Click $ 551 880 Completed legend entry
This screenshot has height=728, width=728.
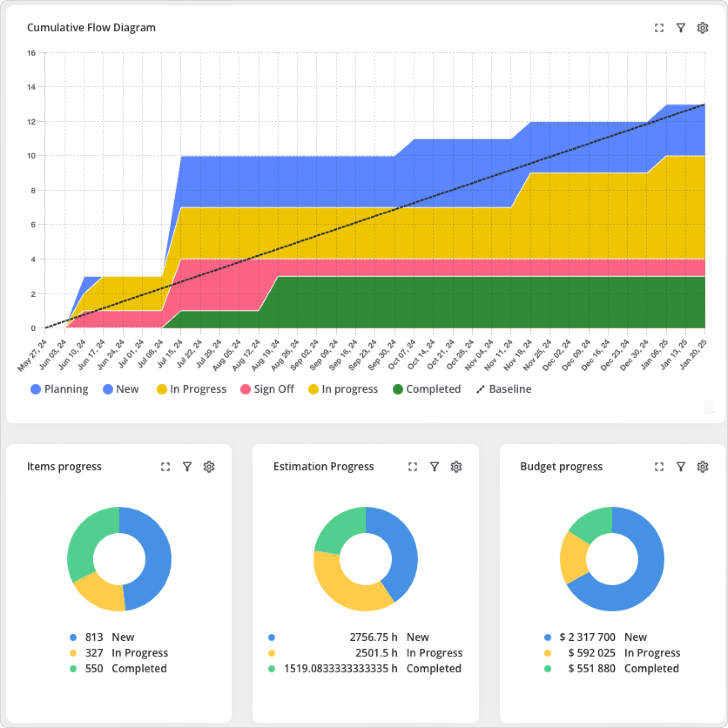tap(612, 668)
